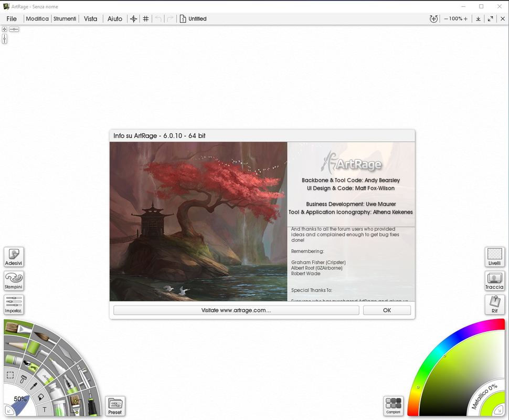Click the canvas positioning crosshair icon

pyautogui.click(x=133, y=19)
